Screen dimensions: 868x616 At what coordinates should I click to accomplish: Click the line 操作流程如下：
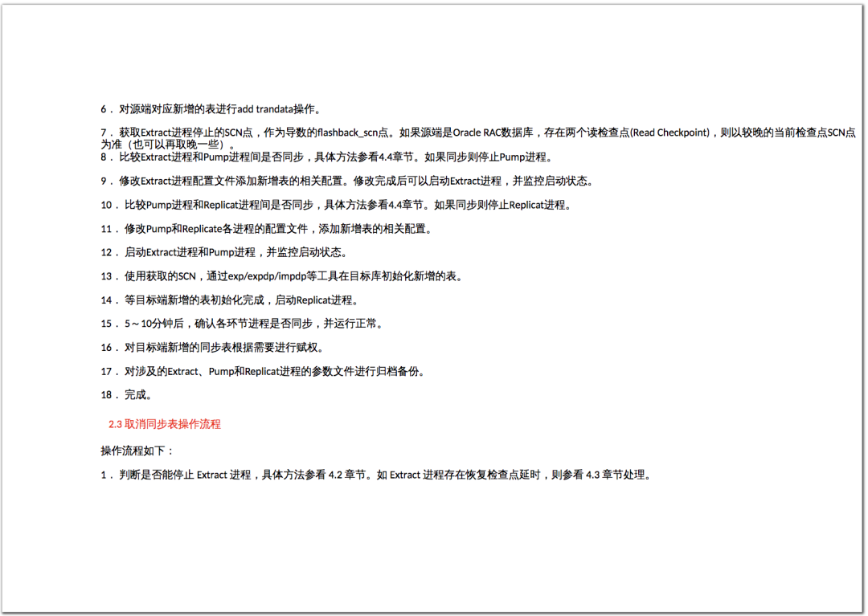[137, 451]
